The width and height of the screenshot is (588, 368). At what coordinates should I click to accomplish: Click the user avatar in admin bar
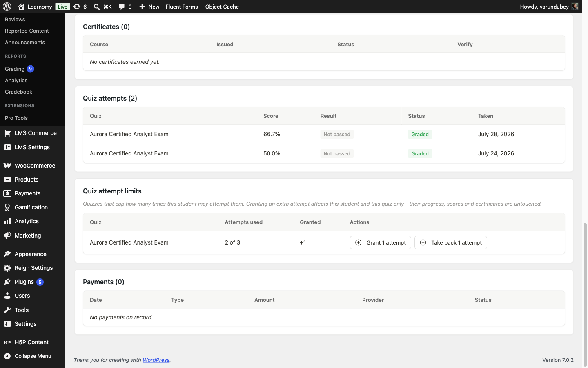(575, 7)
